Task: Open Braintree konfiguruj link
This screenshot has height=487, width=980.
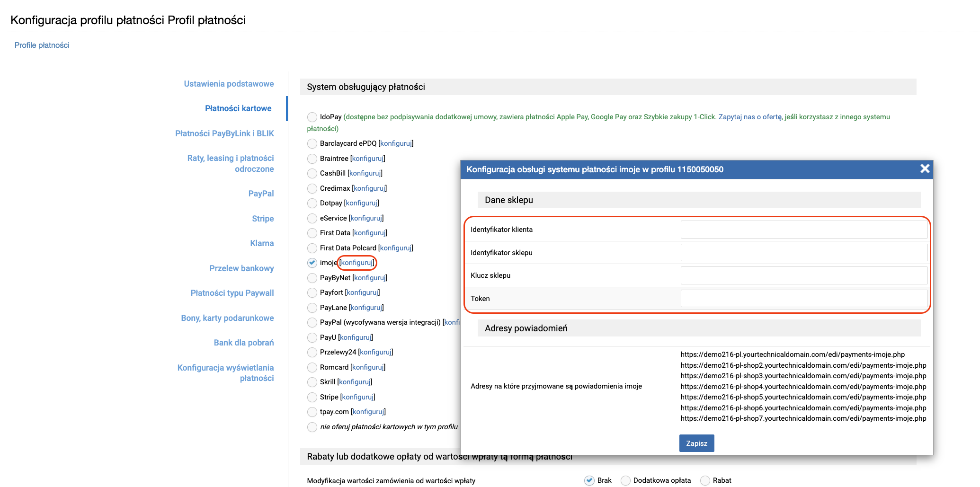Action: [x=368, y=159]
